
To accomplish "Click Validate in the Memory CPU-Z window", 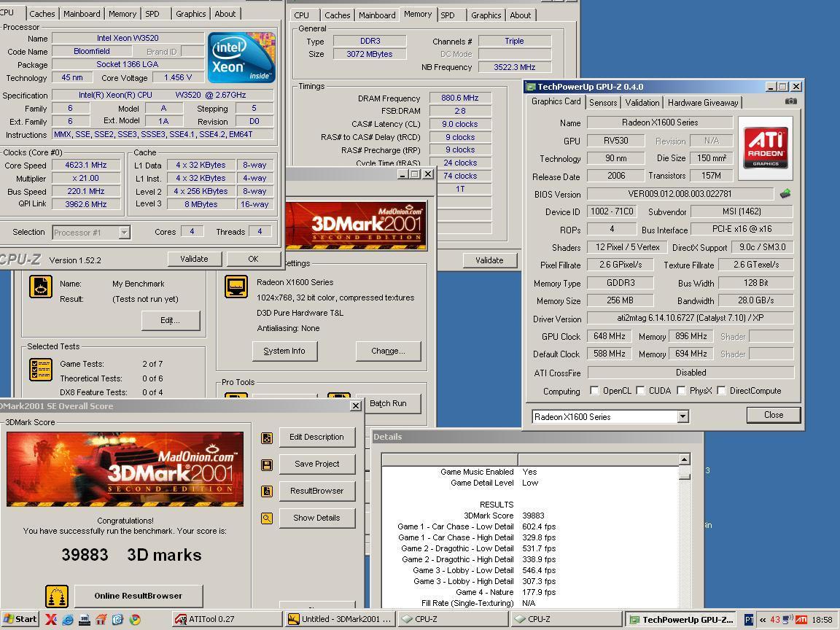I will pyautogui.click(x=490, y=260).
